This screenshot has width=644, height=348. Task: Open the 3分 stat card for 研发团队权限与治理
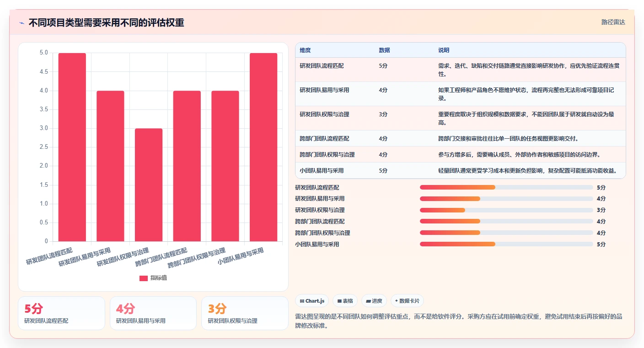point(245,313)
